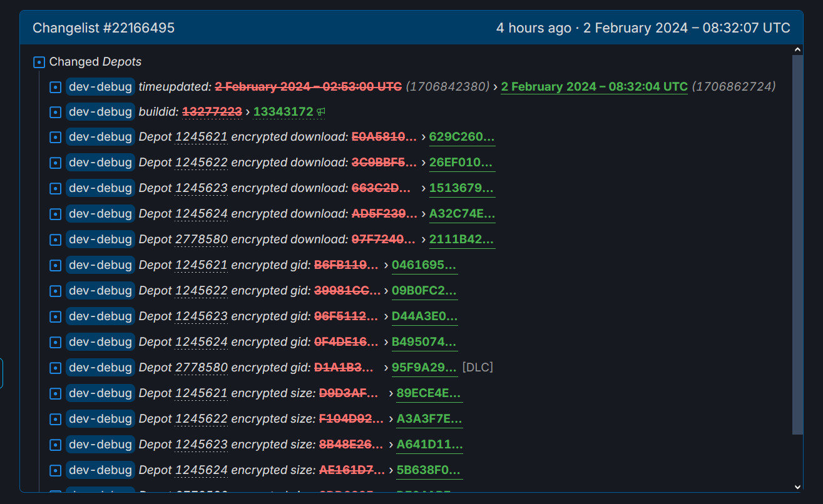Open Depot 1245623 link in encrypted size row

202,445
